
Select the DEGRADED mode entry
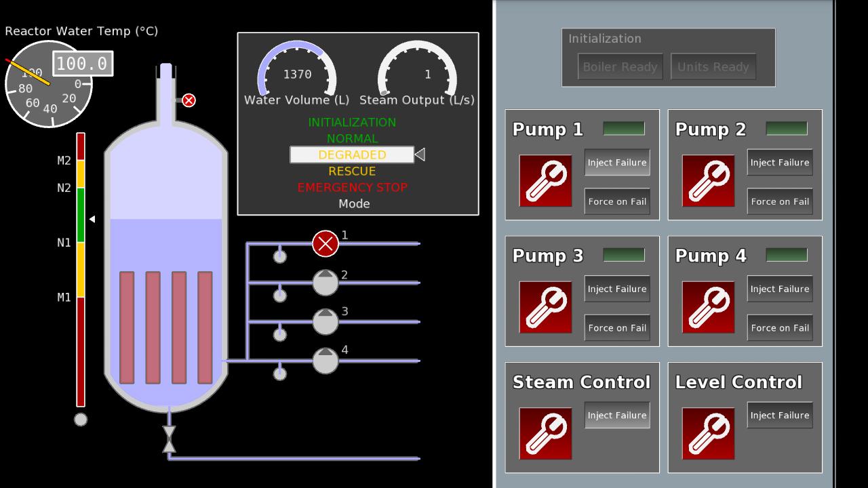click(x=352, y=155)
